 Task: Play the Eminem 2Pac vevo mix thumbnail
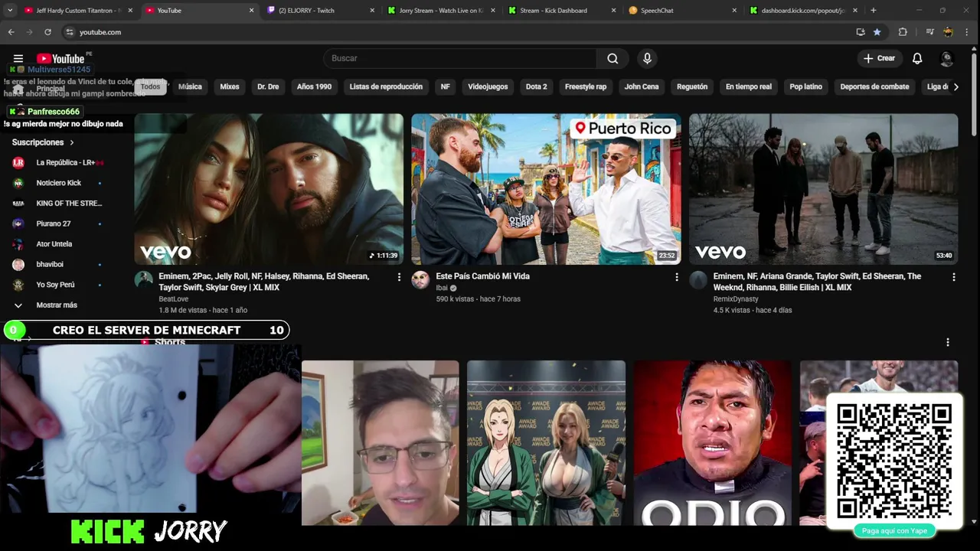(x=269, y=189)
